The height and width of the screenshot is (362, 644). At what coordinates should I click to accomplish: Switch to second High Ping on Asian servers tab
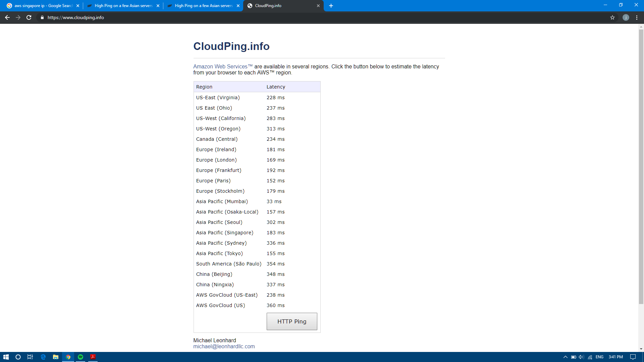tap(203, 6)
